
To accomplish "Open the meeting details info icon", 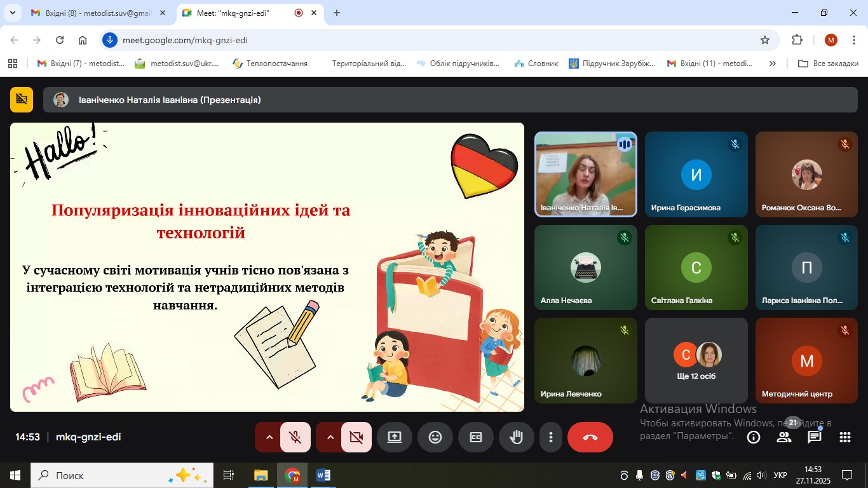I will 754,437.
